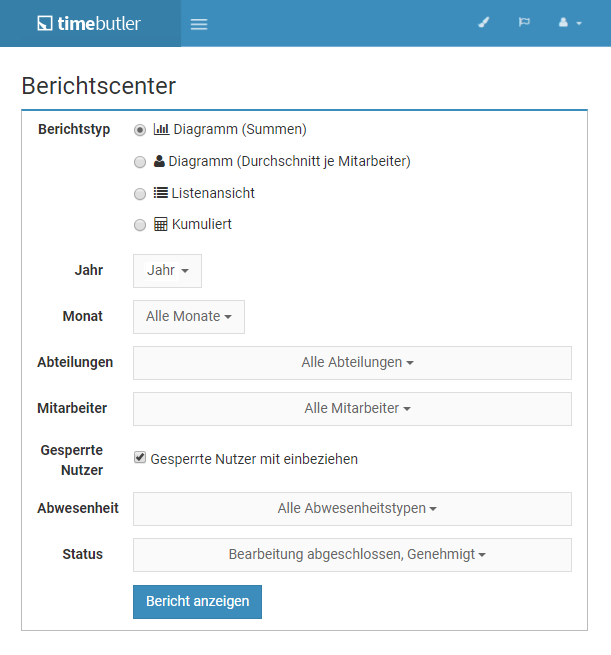Choose the Listenansicht radio option
The image size is (611, 655).
pyautogui.click(x=140, y=194)
